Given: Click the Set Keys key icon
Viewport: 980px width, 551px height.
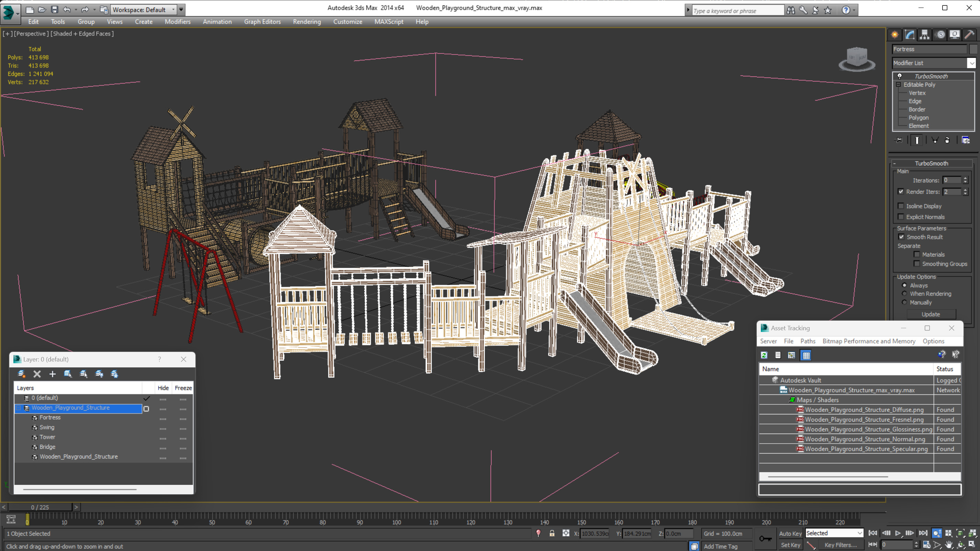Looking at the screenshot, I should [x=765, y=539].
